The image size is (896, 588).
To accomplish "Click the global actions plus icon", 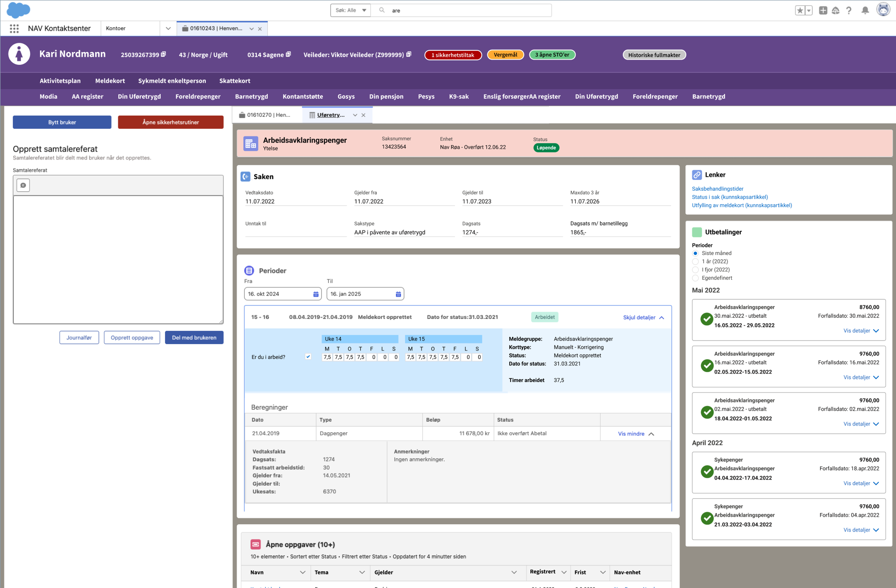I will click(823, 11).
